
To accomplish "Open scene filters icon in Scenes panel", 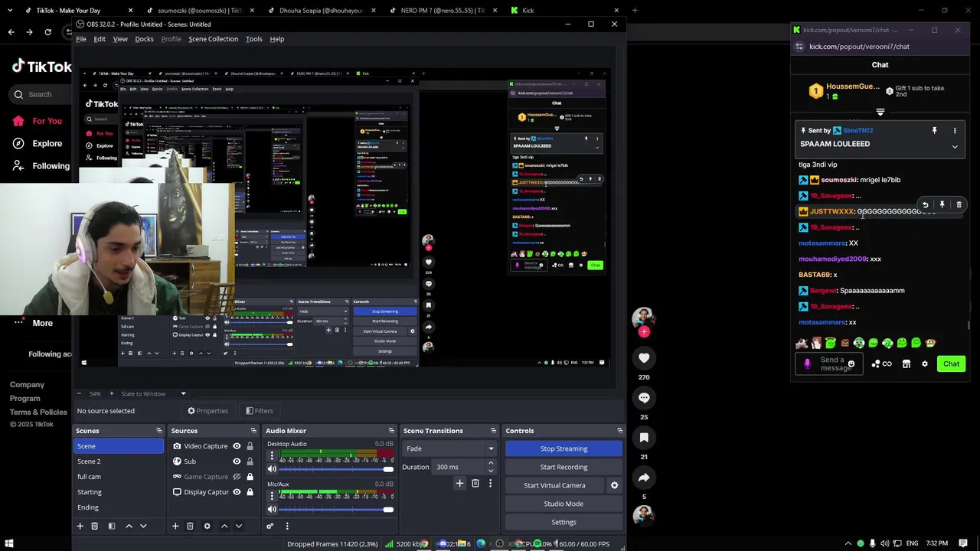I will click(111, 526).
